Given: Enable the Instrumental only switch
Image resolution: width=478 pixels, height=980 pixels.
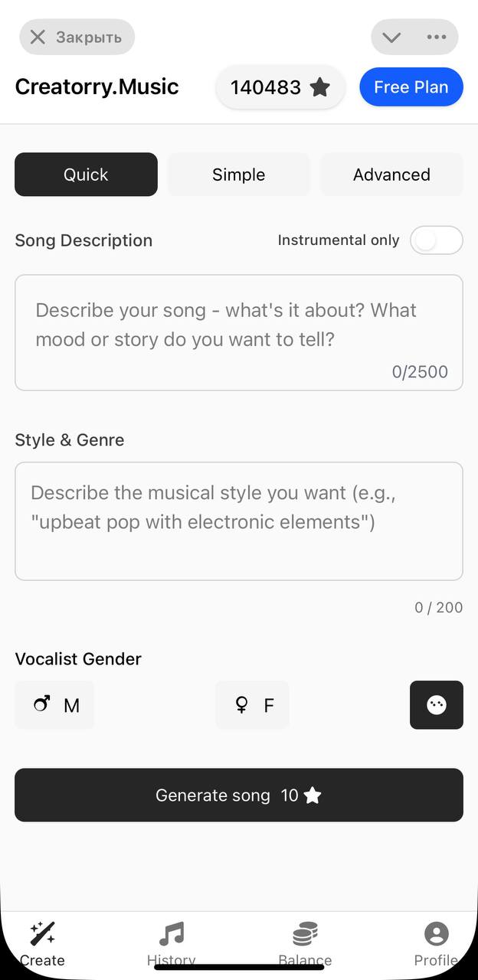Looking at the screenshot, I should tap(436, 240).
